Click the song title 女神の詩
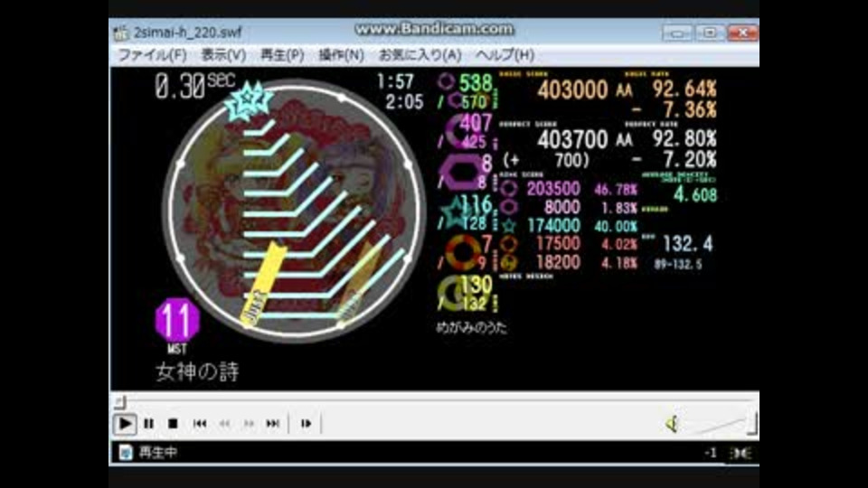868x488 pixels. click(197, 371)
